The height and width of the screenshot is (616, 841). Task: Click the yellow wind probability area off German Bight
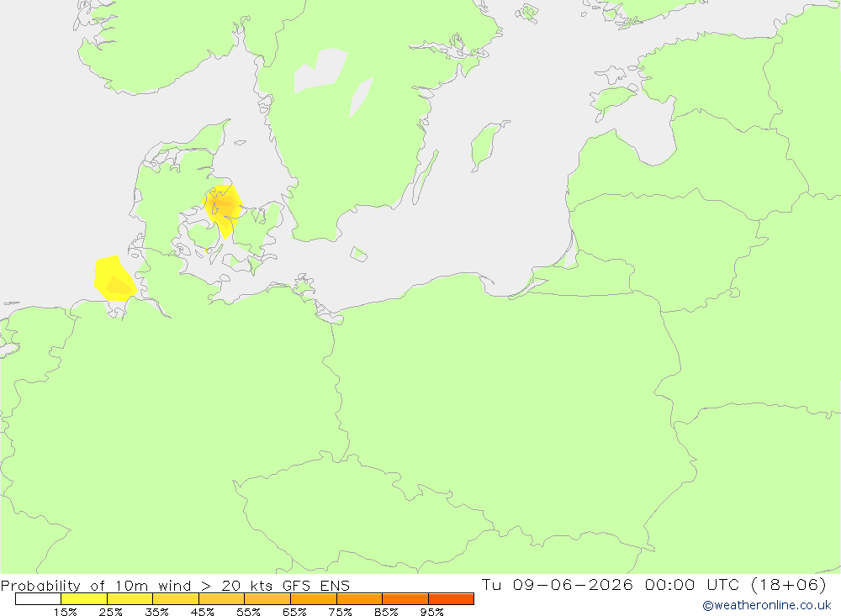tap(114, 279)
